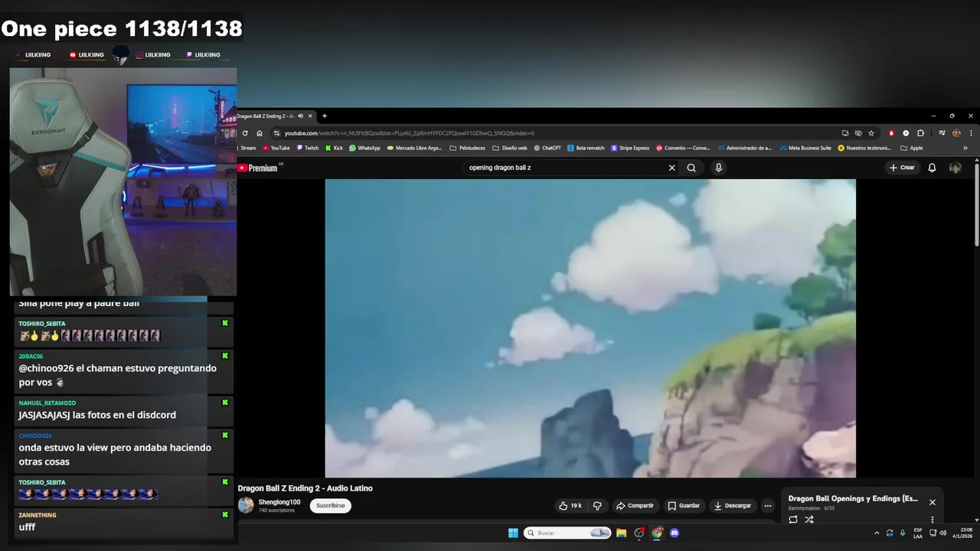Clear the YouTube search text
Screen dimensions: 980x551
coord(672,168)
